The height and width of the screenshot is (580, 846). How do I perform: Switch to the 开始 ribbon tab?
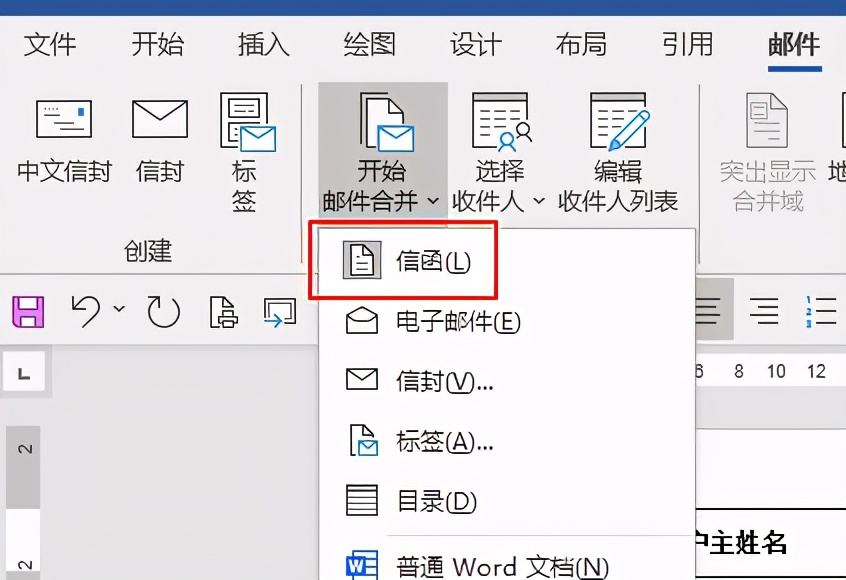point(157,44)
